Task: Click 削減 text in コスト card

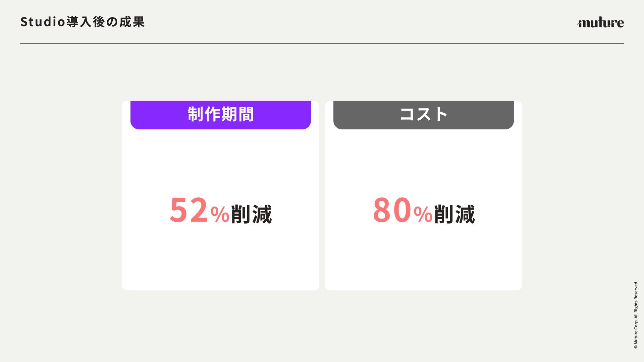Action: pyautogui.click(x=454, y=214)
